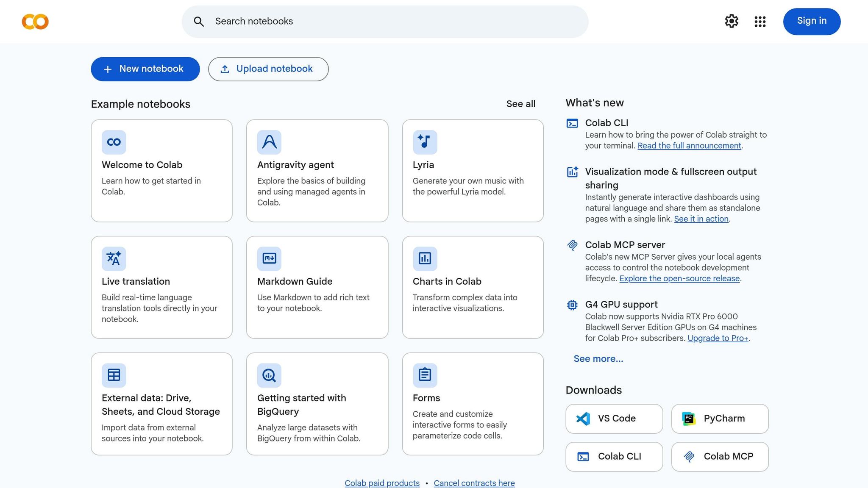Click the search magnifier icon
The height and width of the screenshot is (488, 868).
(199, 22)
